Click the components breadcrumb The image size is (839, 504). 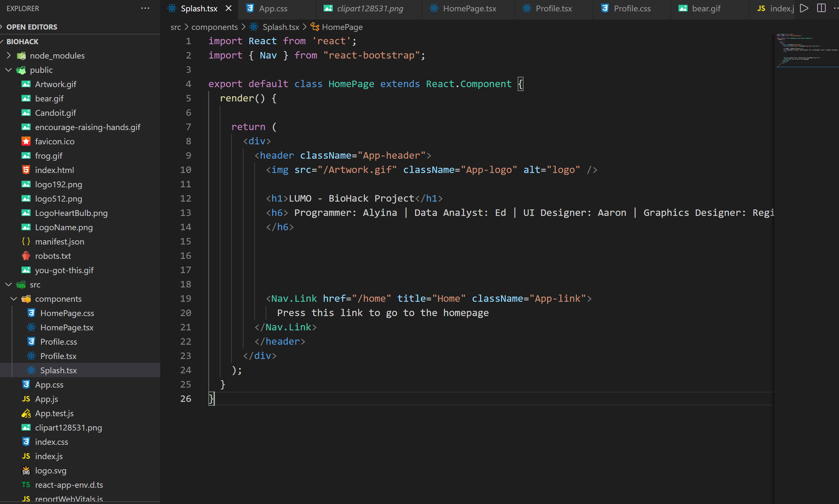[x=214, y=27]
